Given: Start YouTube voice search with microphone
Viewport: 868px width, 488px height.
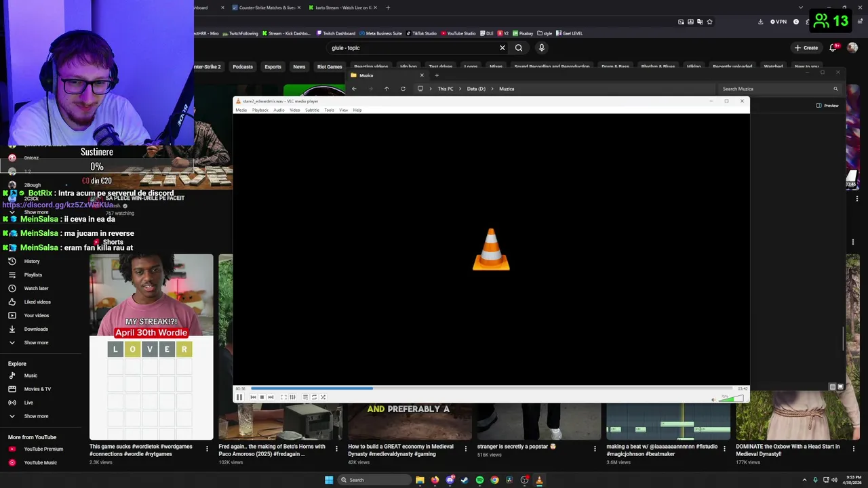Looking at the screenshot, I should pos(541,48).
